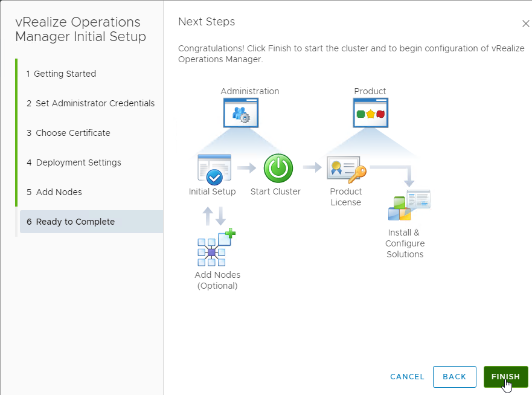Click the Install & Configure Solutions icon
Screen dimensions: 532x395
(x=409, y=205)
